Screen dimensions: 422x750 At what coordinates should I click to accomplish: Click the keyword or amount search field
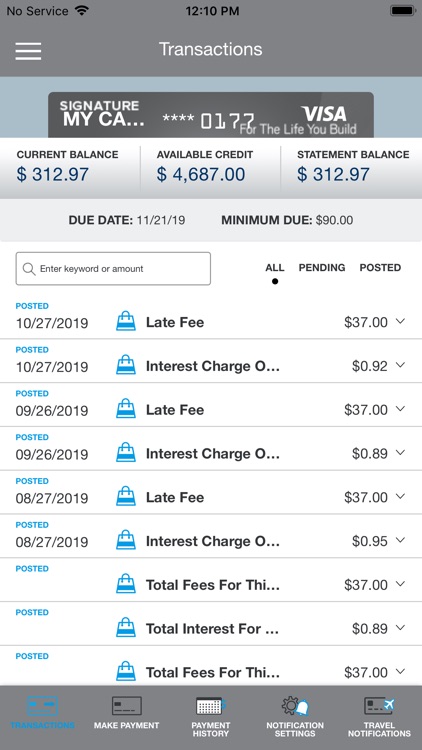pyautogui.click(x=113, y=269)
